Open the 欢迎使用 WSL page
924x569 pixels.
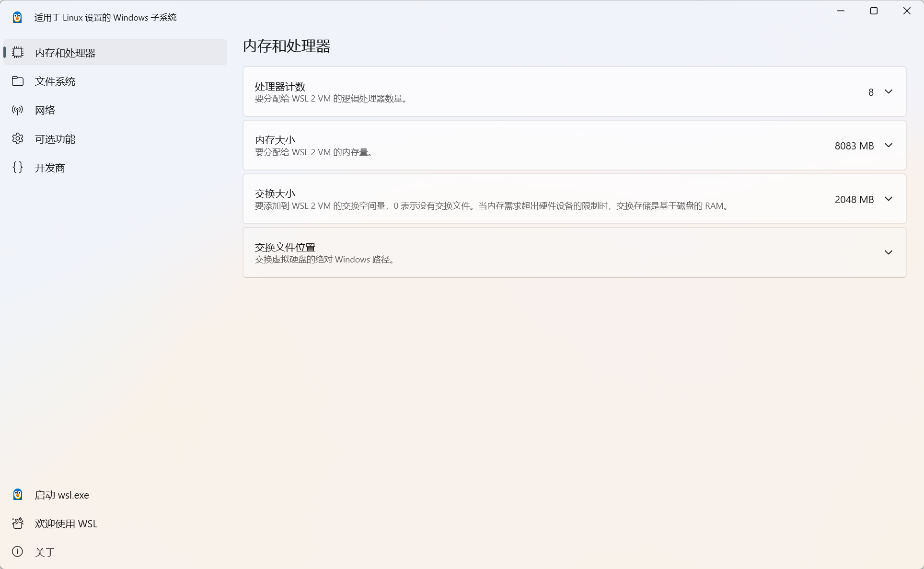point(66,523)
